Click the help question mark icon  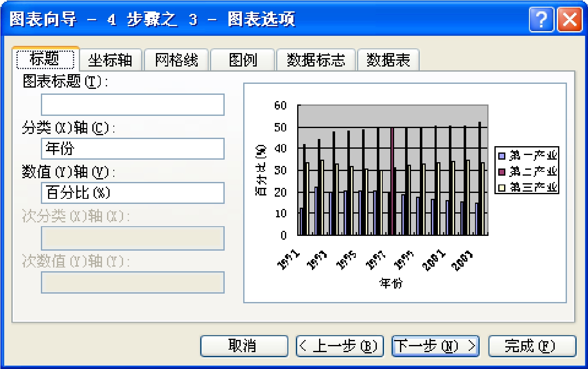tap(542, 20)
